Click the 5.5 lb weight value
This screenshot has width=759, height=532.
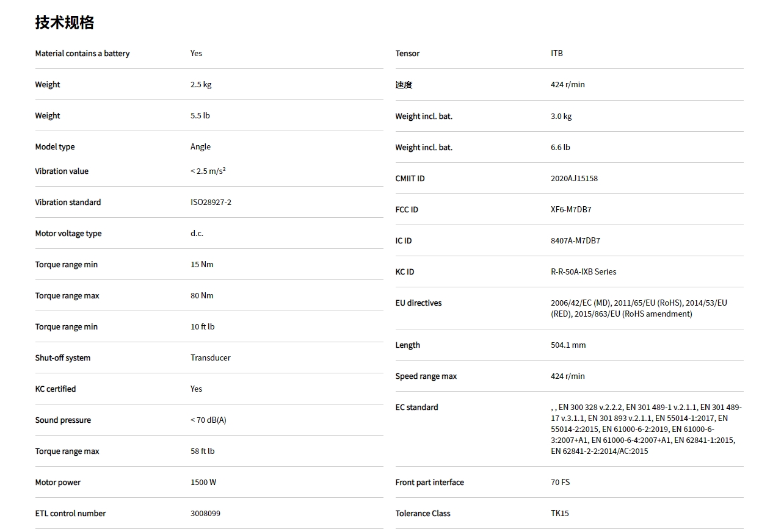pos(200,115)
